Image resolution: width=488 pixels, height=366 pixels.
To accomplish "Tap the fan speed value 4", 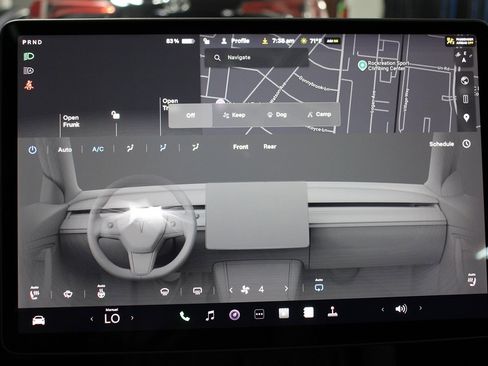I will [261, 289].
